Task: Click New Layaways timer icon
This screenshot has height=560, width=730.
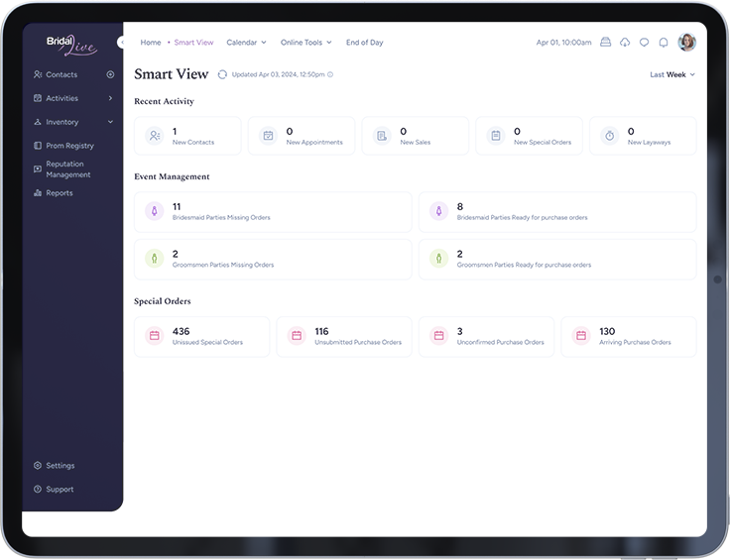Action: 609,136
